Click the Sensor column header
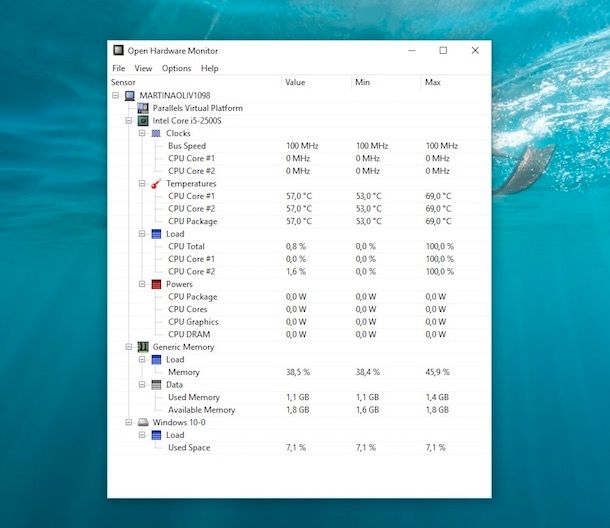 click(x=195, y=82)
